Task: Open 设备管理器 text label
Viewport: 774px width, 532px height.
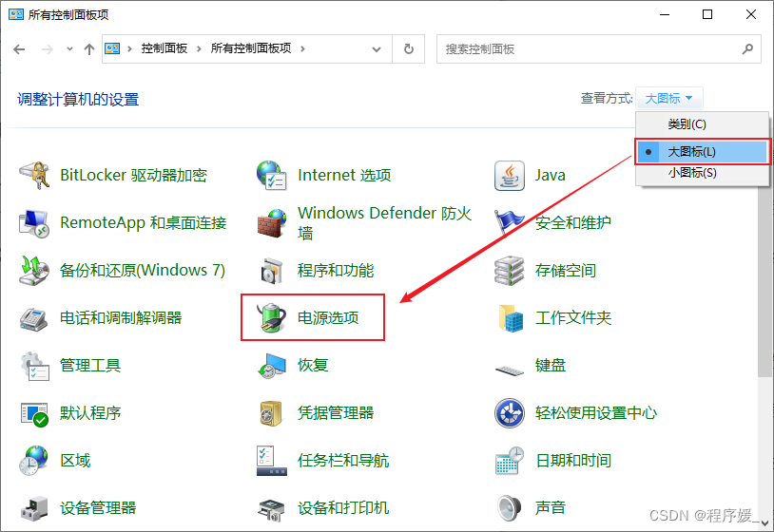Action: (98, 508)
